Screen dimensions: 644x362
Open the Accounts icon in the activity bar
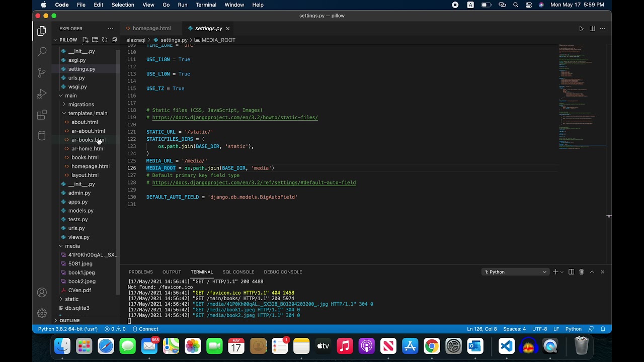pyautogui.click(x=42, y=293)
